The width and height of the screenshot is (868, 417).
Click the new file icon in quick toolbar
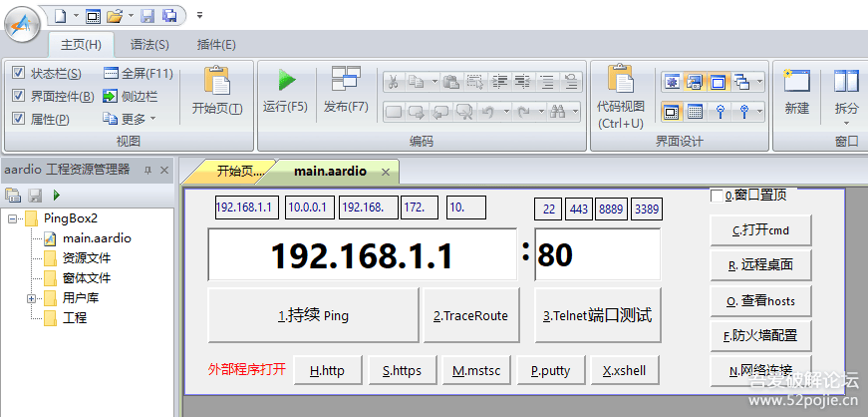[60, 16]
